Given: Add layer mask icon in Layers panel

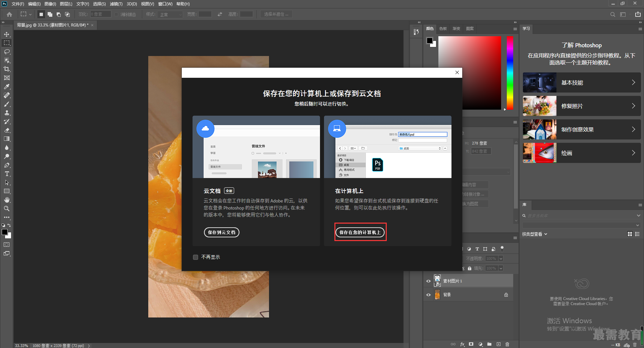Looking at the screenshot, I should (471, 344).
